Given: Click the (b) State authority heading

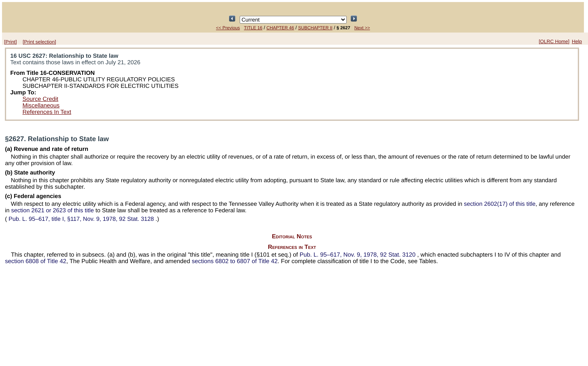Looking at the screenshot, I should point(30,173).
